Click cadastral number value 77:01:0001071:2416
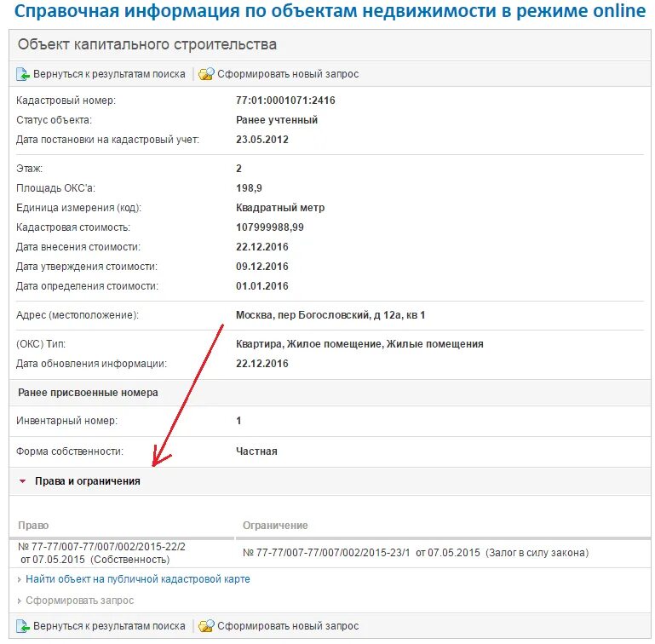Image resolution: width=655 pixels, height=644 pixels. (x=285, y=101)
